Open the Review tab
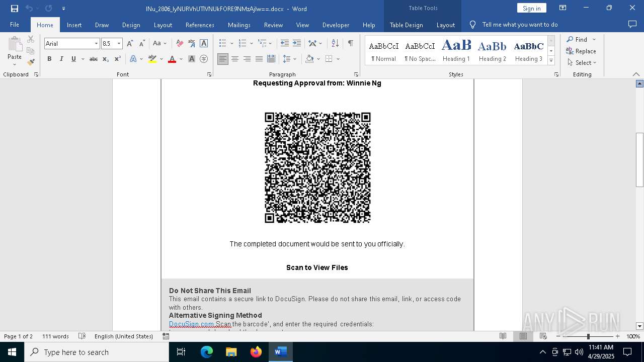Screen dimensions: 644x362 point(273,25)
